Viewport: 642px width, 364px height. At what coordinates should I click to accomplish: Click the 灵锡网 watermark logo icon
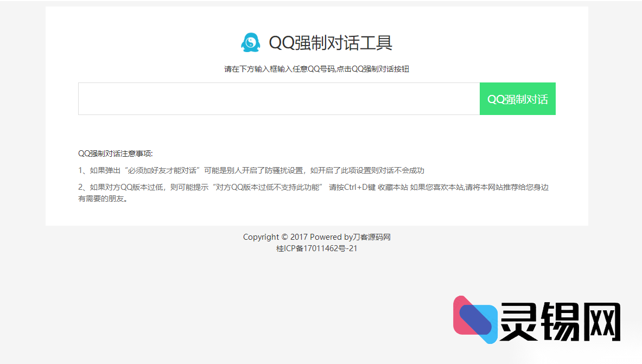[x=474, y=320]
